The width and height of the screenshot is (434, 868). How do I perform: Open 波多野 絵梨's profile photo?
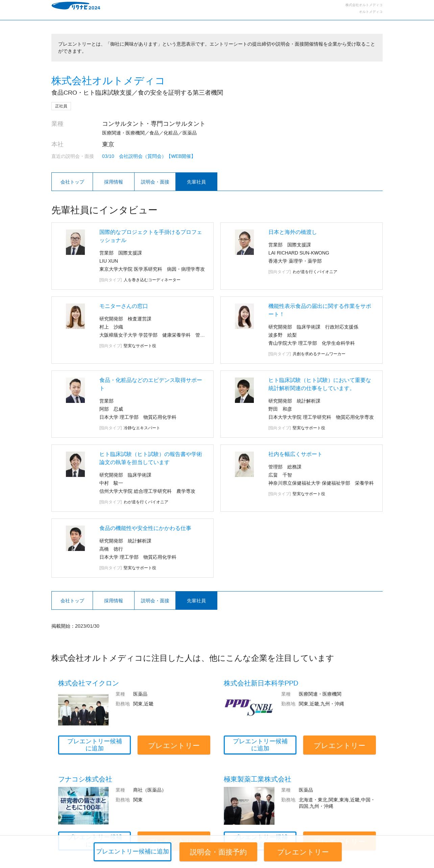244,316
